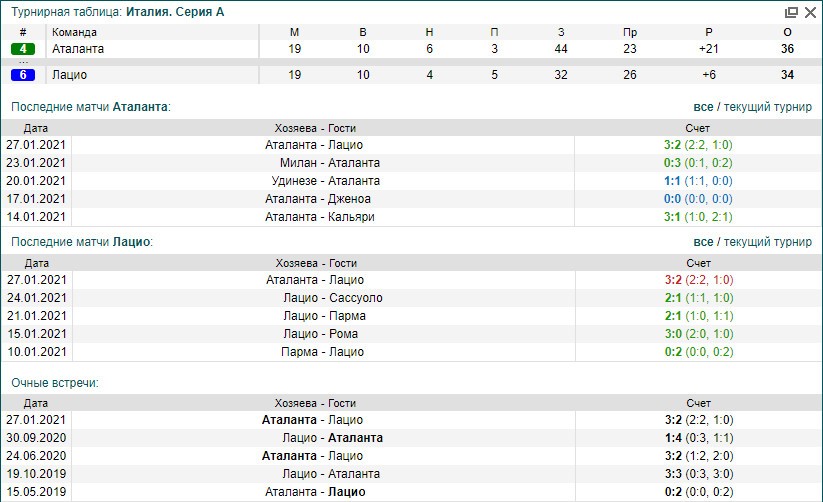
Task: Click the pop-out window icon
Action: click(x=792, y=12)
